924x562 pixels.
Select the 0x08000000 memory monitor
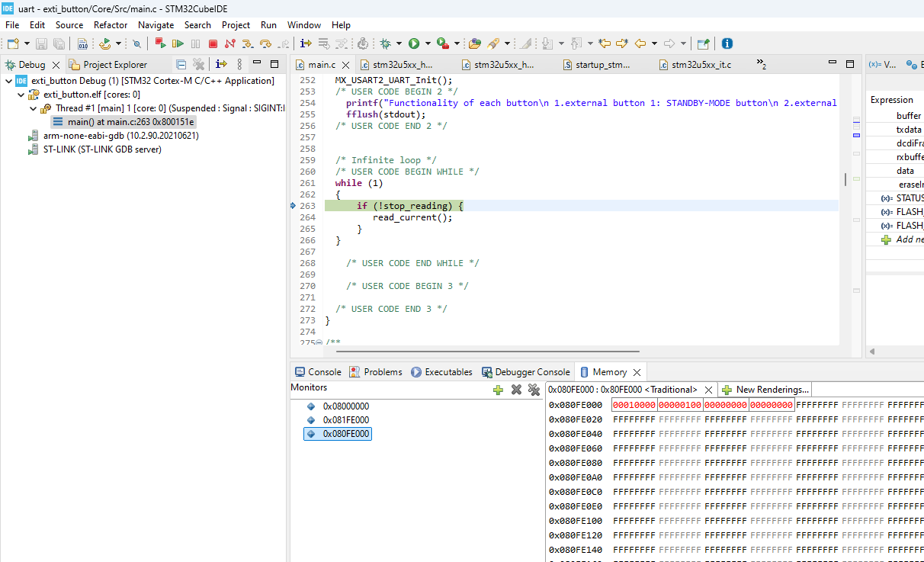pyautogui.click(x=346, y=406)
